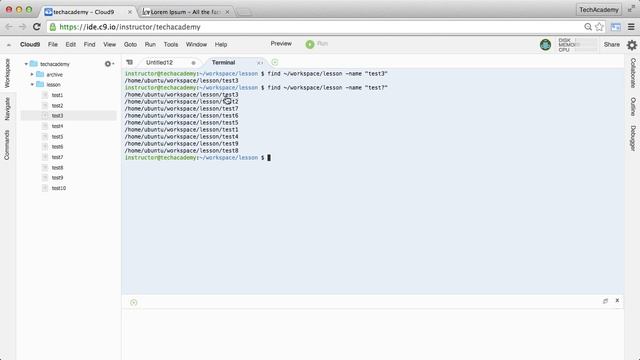Close the bottom console pane
The image size is (640, 360).
617,300
